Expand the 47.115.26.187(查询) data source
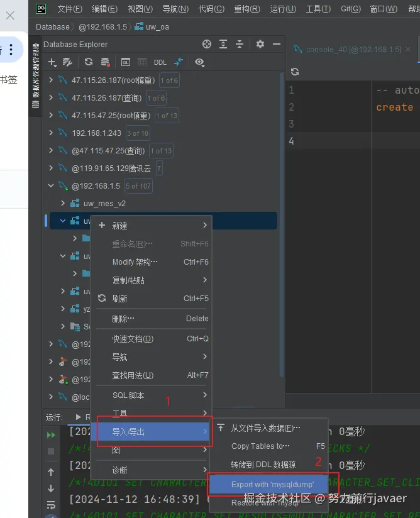Viewport: 420px width, 518px height. tap(50, 97)
